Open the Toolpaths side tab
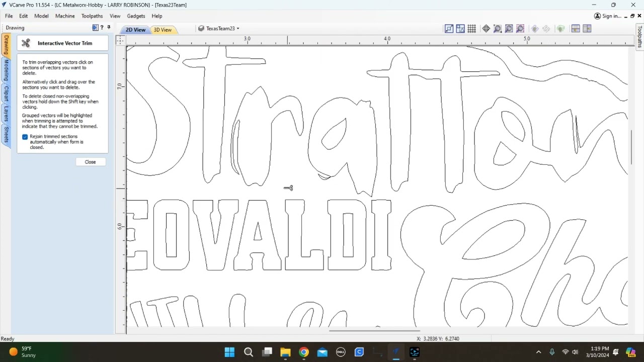Viewport: 644px width, 362px height. click(639, 37)
